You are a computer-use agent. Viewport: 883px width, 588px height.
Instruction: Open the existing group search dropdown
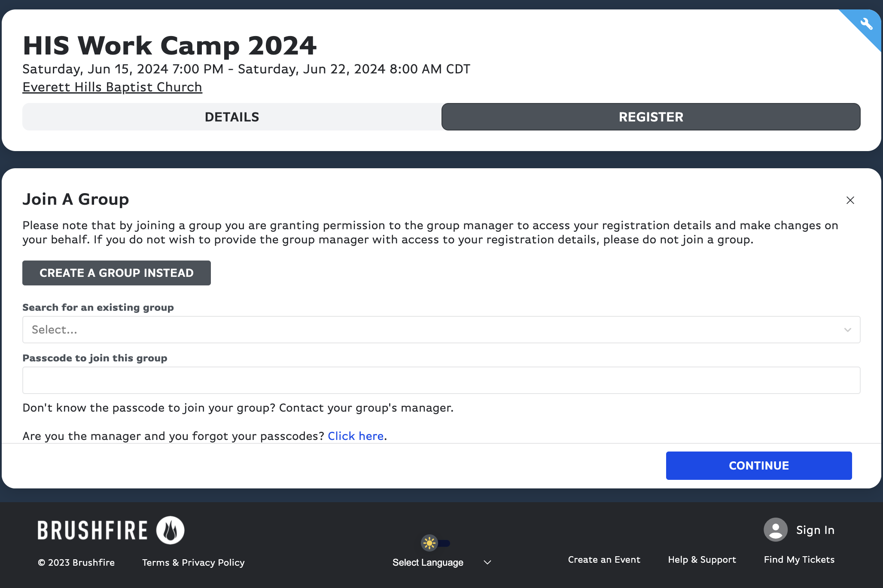point(441,330)
